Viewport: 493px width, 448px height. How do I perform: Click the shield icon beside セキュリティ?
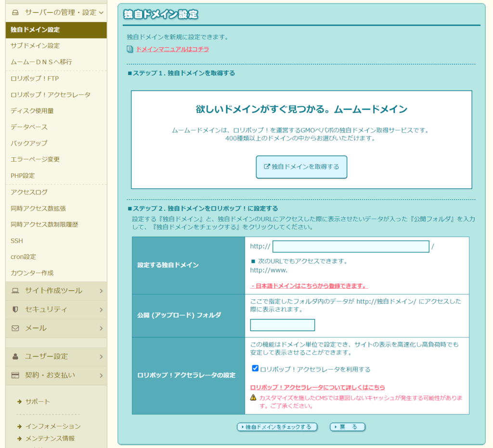point(15,309)
